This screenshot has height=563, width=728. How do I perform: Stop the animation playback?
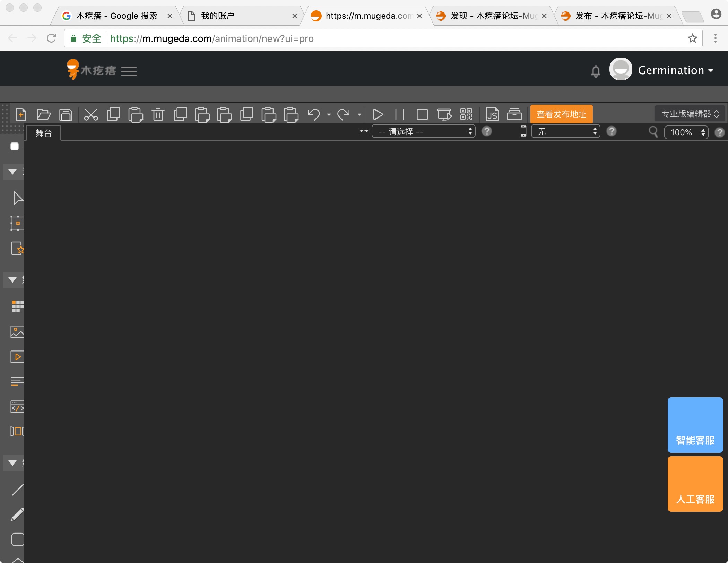[422, 114]
